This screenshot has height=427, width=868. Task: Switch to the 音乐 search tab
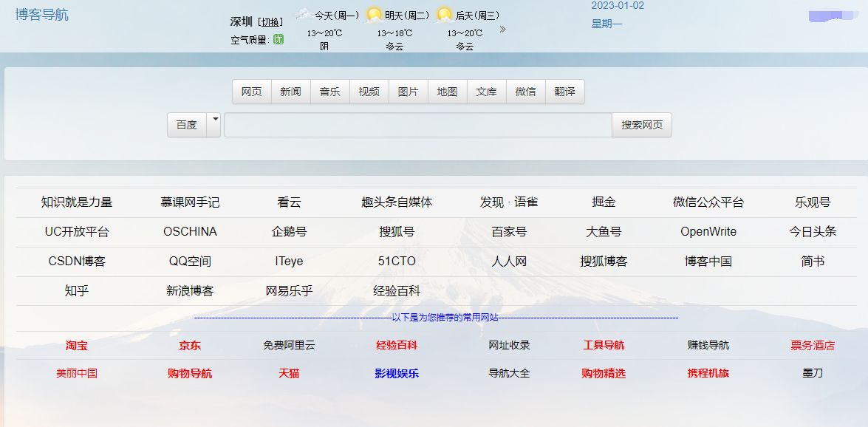click(330, 92)
